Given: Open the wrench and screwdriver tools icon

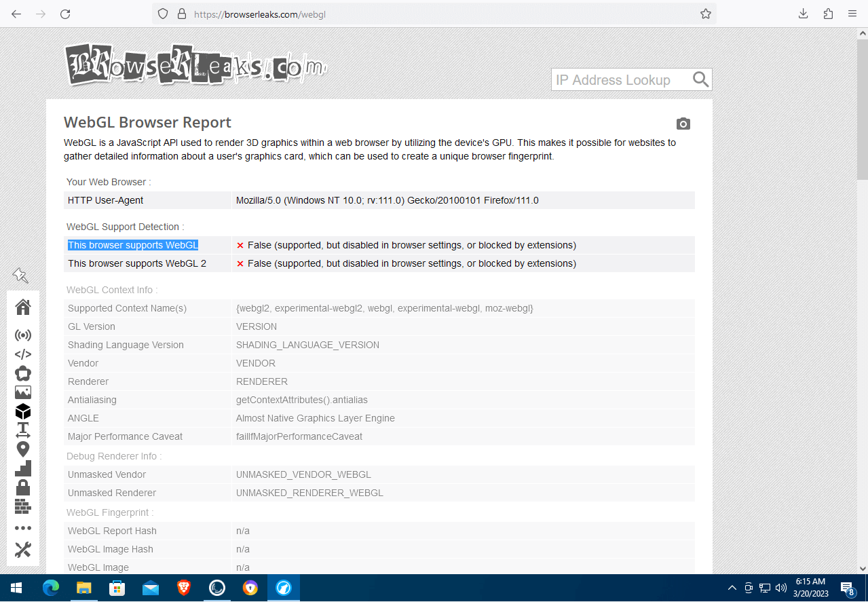Looking at the screenshot, I should click(x=23, y=550).
